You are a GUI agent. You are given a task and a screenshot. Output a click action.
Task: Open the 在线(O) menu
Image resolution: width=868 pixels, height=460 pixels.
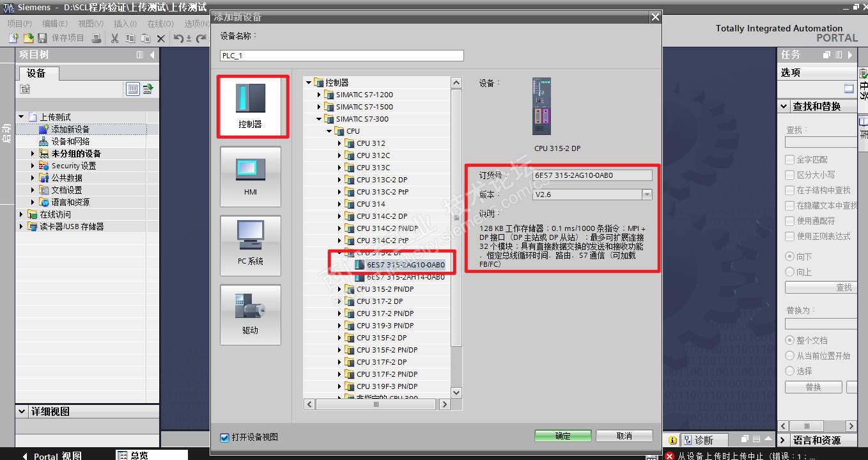160,24
